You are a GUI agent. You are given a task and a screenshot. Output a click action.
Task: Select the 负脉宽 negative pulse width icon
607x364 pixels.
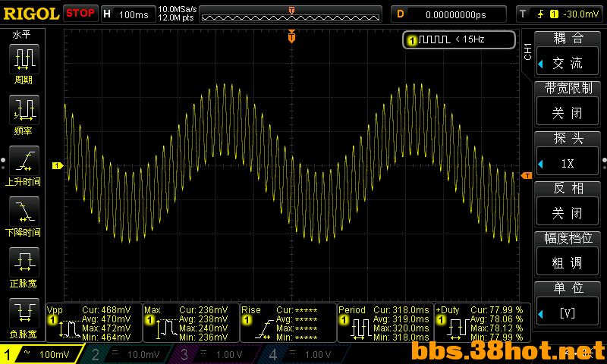point(24,312)
